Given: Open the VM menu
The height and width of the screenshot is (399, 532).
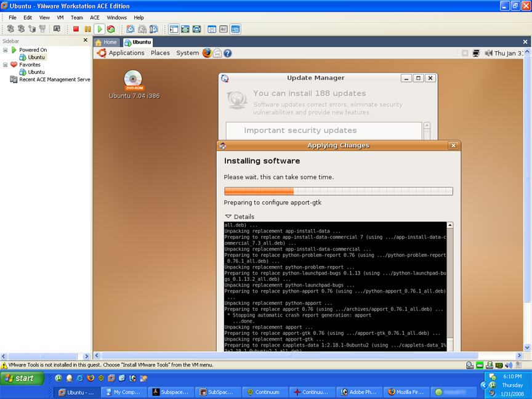Looking at the screenshot, I should pos(60,18).
